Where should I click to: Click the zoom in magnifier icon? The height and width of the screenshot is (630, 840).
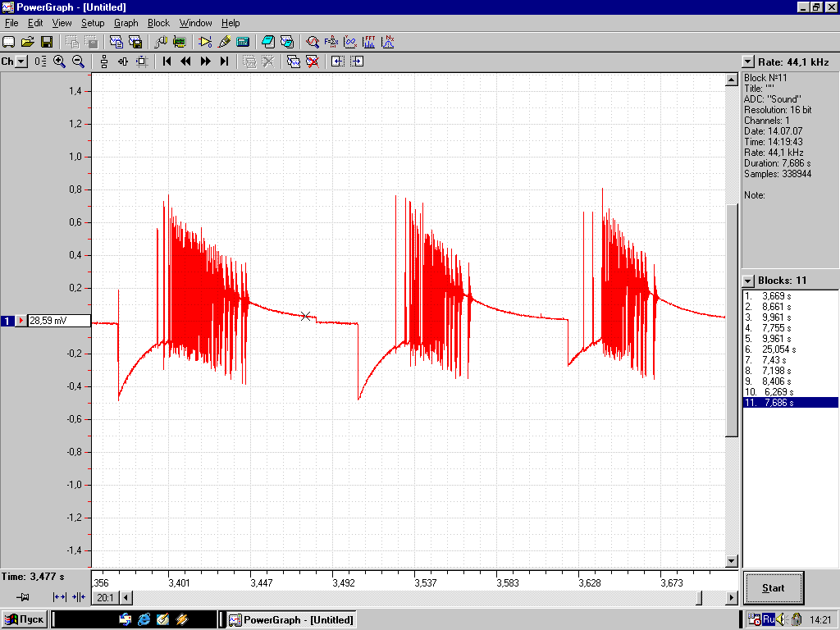point(59,62)
